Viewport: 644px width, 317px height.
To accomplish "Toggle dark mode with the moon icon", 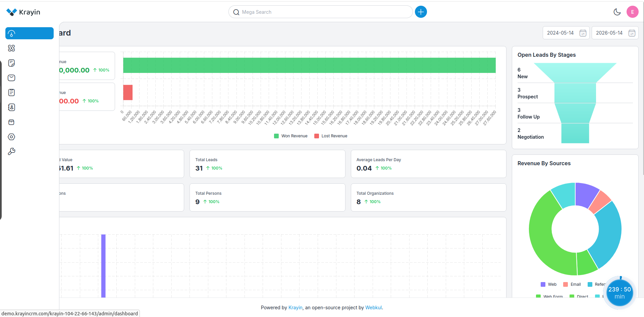I will click(x=617, y=12).
